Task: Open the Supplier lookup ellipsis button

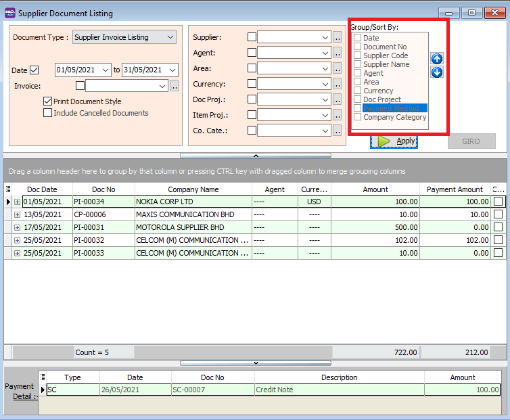Action: (338, 37)
